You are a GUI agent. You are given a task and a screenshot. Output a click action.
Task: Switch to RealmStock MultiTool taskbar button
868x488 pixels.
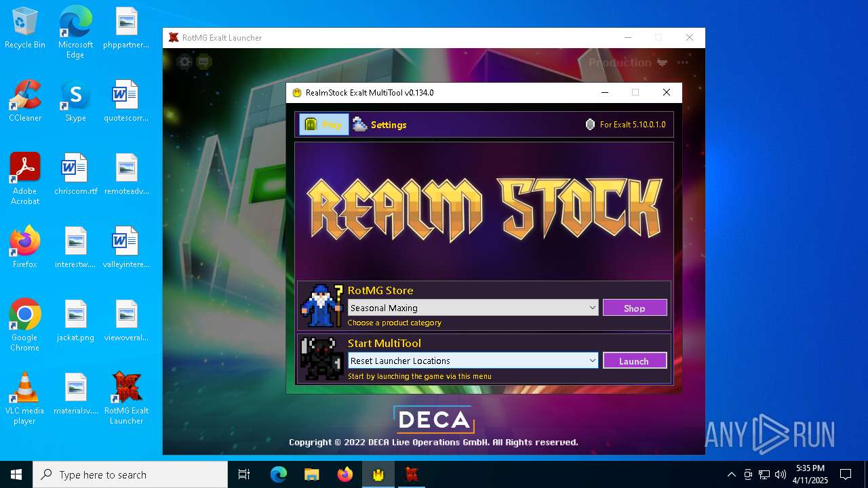point(378,474)
